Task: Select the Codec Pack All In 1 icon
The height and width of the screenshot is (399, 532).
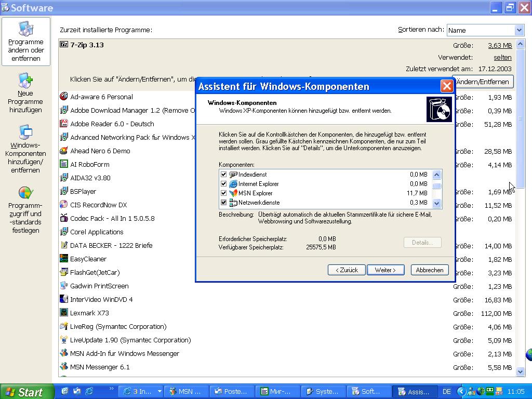Action: [x=64, y=218]
